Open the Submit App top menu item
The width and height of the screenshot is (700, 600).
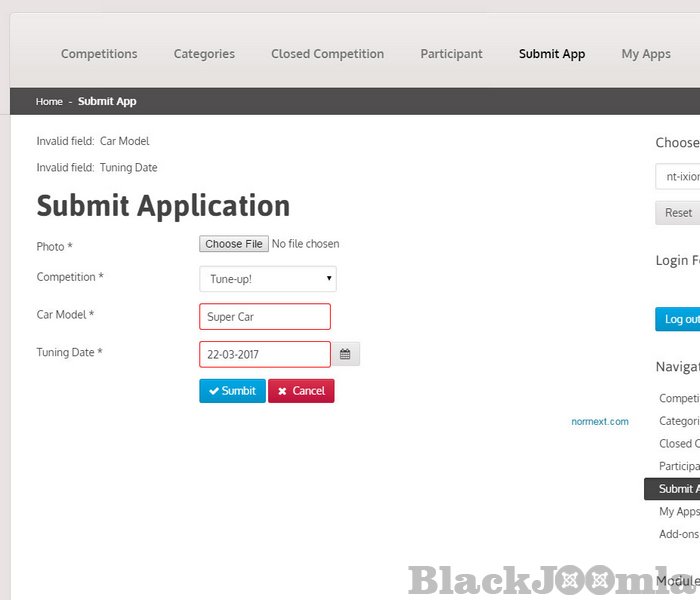pos(552,54)
